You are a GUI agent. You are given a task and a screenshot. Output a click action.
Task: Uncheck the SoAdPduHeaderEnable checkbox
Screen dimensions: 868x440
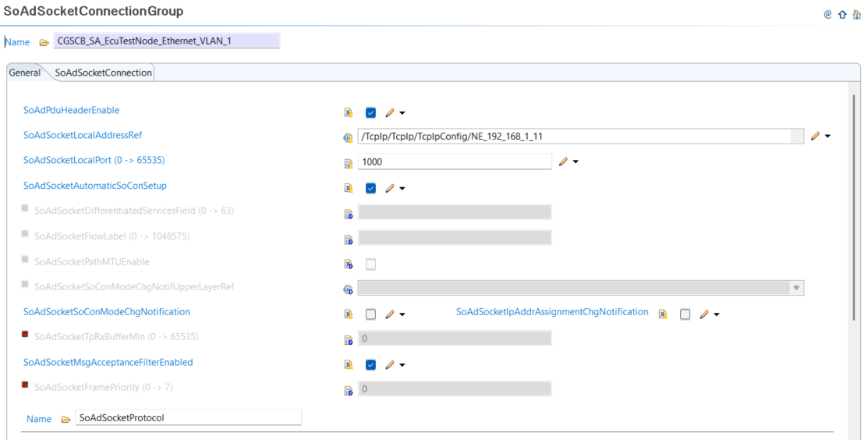pyautogui.click(x=370, y=112)
